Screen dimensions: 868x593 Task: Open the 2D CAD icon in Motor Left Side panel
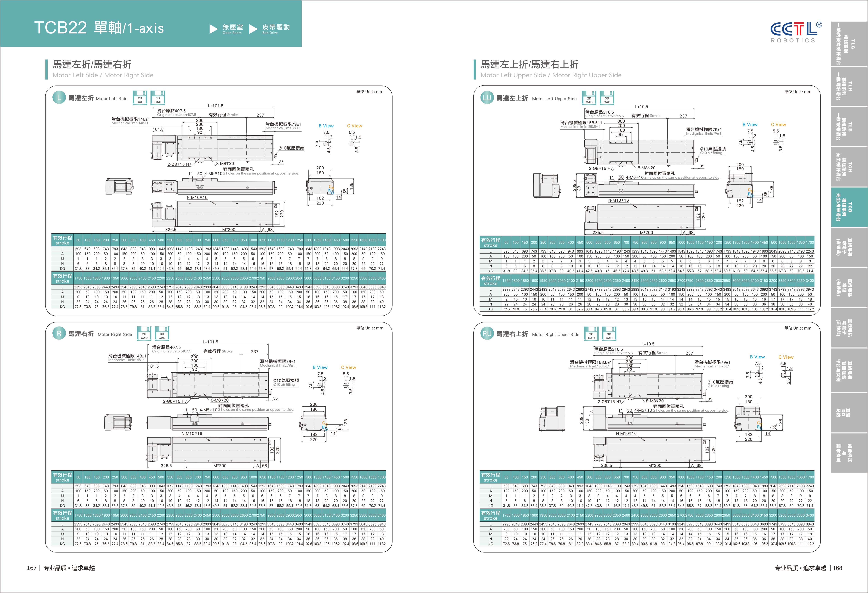pos(140,97)
